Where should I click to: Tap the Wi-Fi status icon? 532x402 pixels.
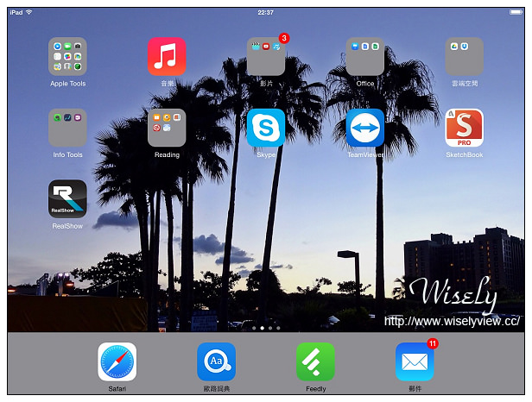(x=29, y=12)
